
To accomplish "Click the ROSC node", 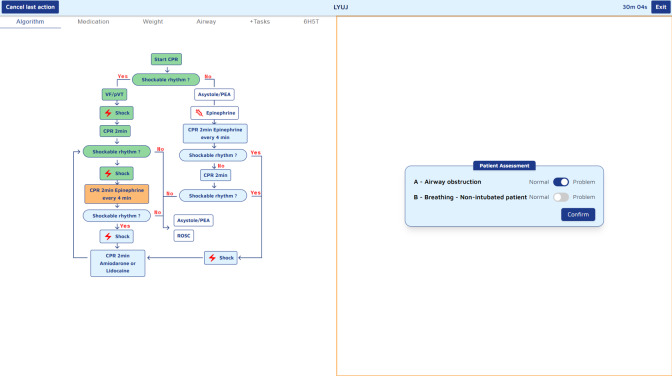I will pos(183,236).
